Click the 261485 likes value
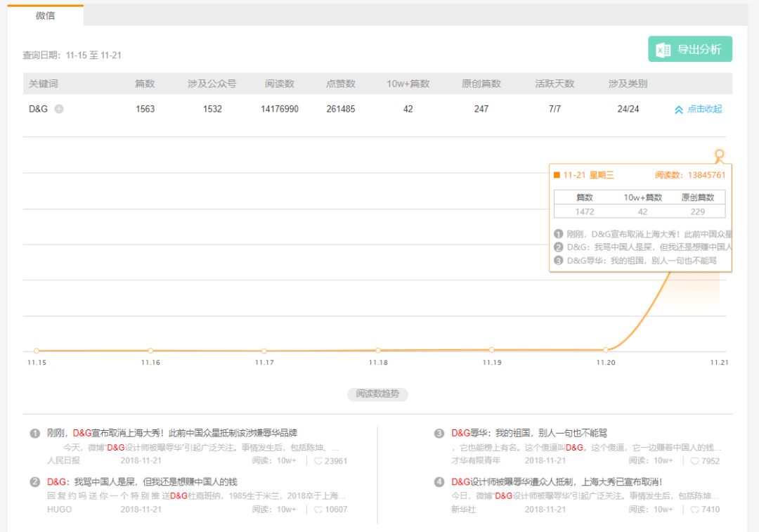 click(341, 109)
